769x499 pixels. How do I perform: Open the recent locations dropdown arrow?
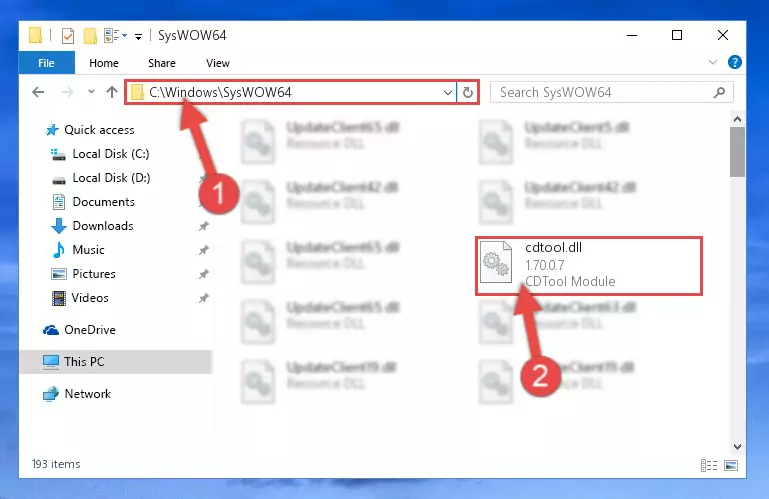point(91,91)
